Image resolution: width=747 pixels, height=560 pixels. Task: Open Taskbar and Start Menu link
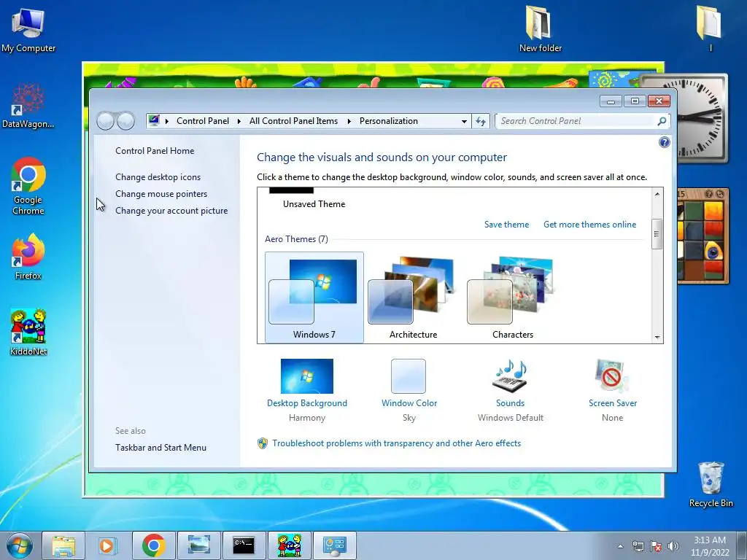(x=160, y=448)
